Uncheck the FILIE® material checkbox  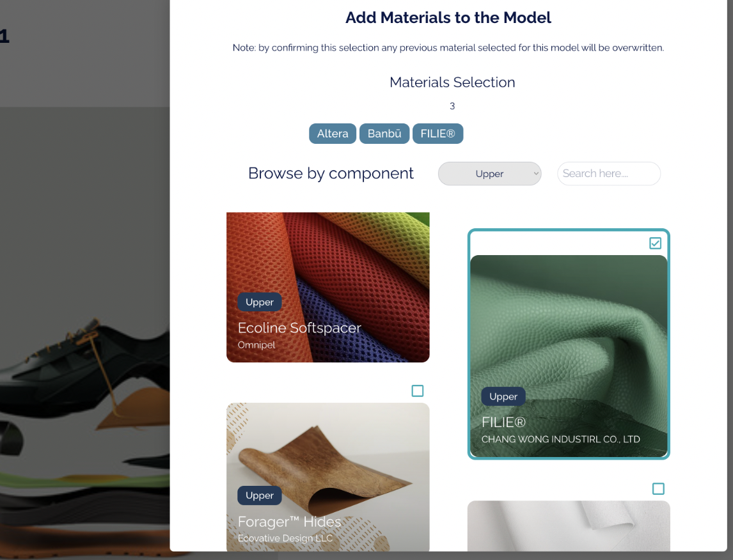coord(655,244)
